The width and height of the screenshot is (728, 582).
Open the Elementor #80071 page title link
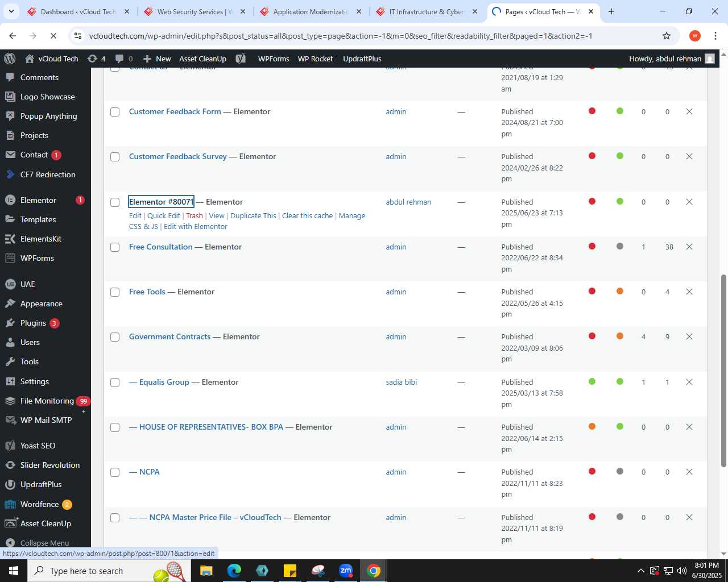pos(161,202)
